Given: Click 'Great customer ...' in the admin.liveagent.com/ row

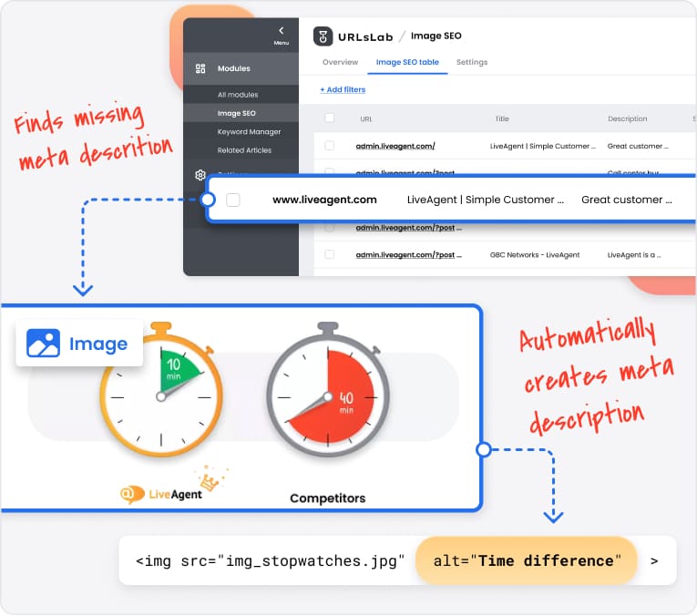Looking at the screenshot, I should click(638, 146).
